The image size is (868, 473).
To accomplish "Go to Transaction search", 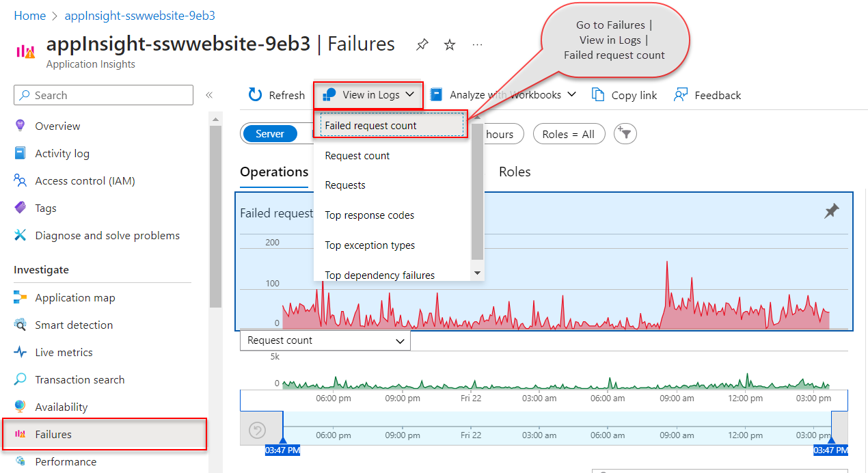I will coord(79,379).
